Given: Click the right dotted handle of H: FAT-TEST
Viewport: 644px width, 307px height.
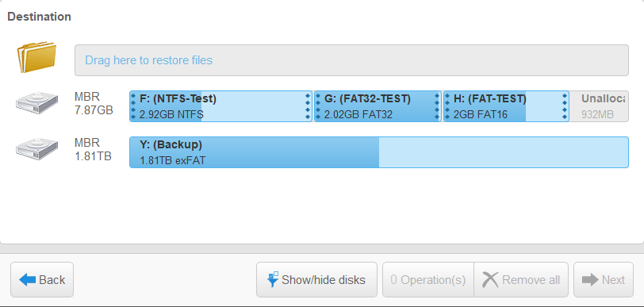Looking at the screenshot, I should click(565, 106).
